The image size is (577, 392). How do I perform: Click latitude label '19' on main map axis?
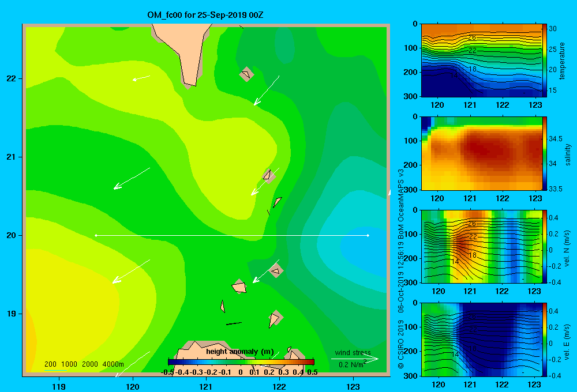pos(12,314)
